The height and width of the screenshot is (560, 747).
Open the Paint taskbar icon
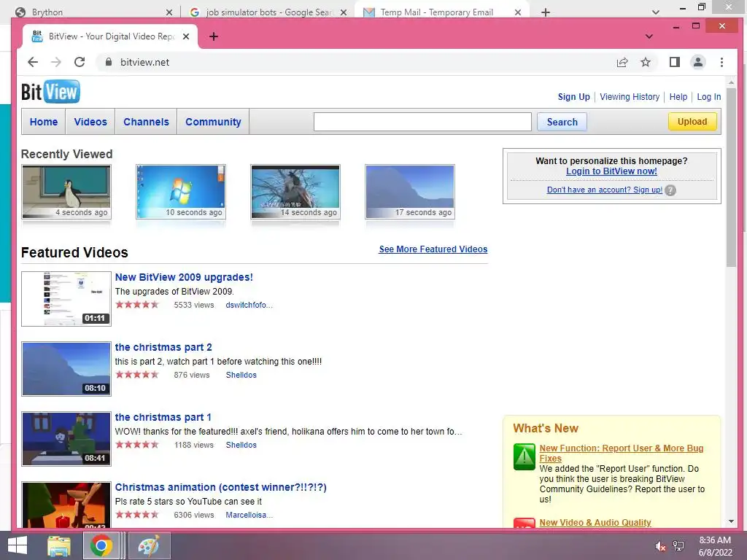(148, 545)
